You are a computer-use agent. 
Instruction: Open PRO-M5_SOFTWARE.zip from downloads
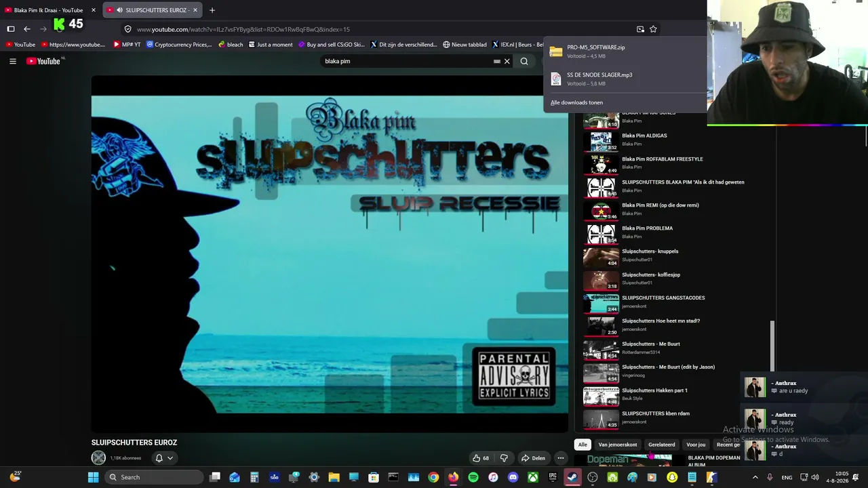pyautogui.click(x=624, y=52)
